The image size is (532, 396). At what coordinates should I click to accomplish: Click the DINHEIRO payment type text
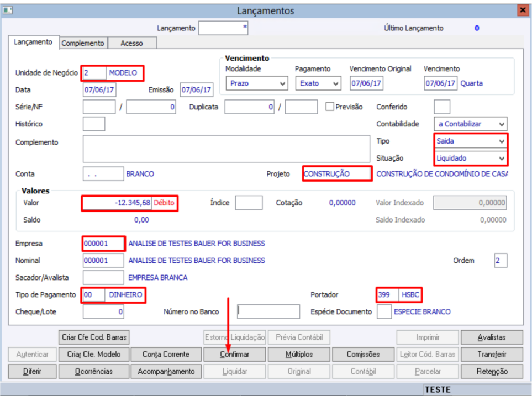(x=125, y=294)
